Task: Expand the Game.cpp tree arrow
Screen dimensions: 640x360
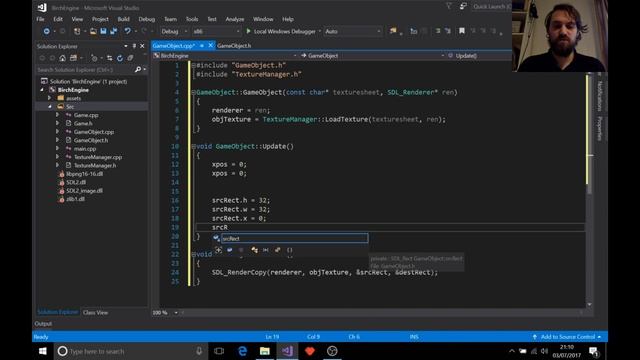Action: [x=58, y=115]
